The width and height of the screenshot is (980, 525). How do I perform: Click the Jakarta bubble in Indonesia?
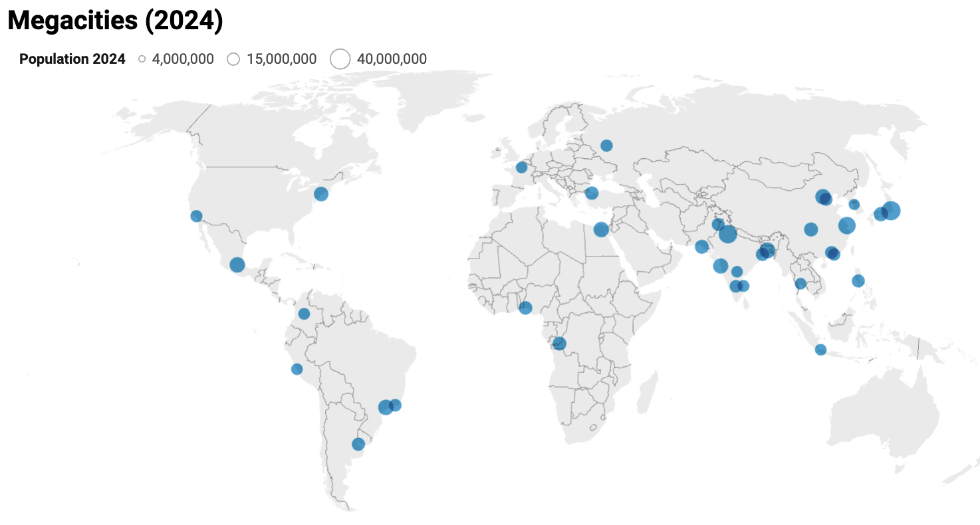point(820,350)
